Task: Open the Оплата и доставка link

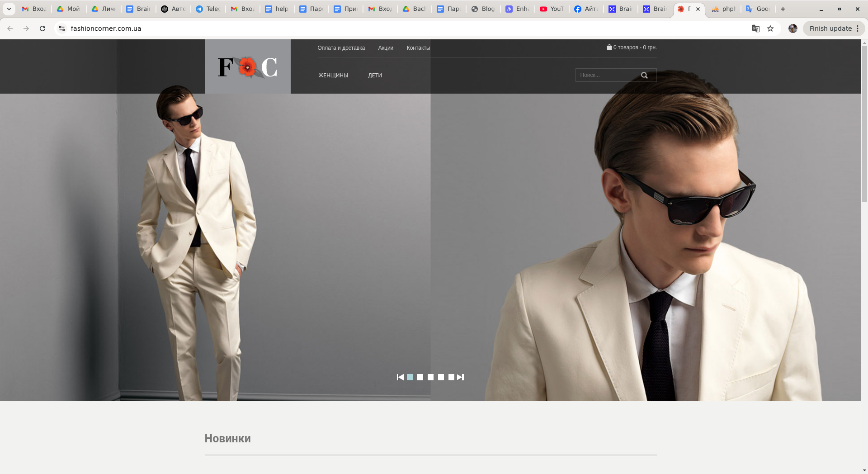Action: click(x=341, y=48)
